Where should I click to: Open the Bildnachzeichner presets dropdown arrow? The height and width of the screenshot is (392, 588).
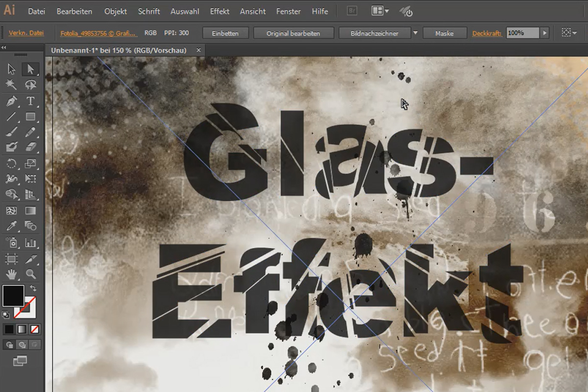point(416,33)
